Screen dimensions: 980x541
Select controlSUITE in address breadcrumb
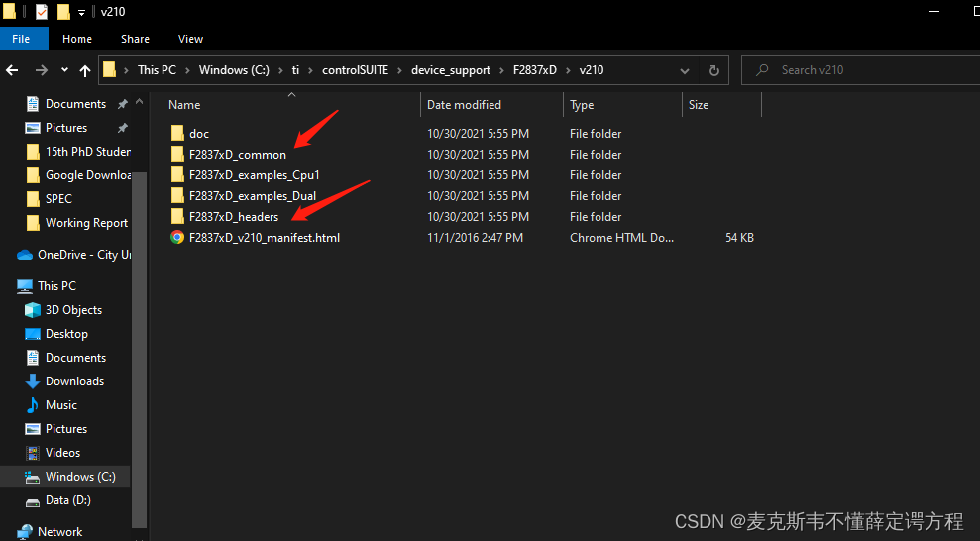[x=355, y=70]
